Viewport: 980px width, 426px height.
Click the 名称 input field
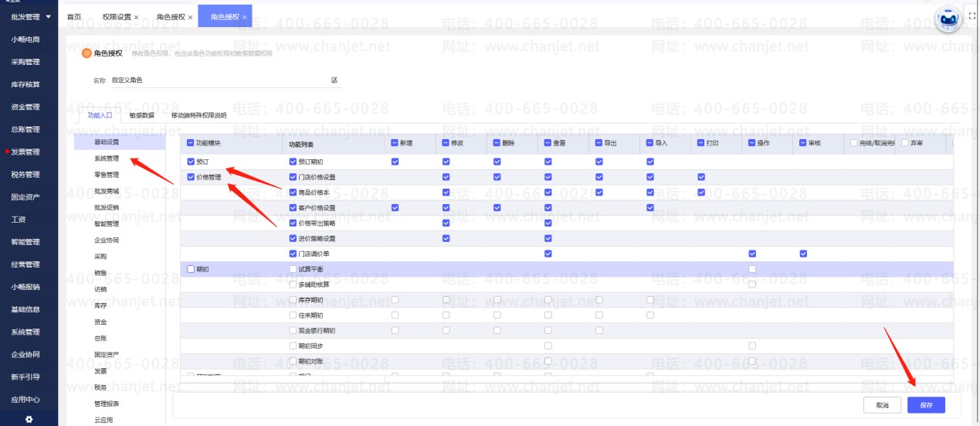[x=220, y=80]
